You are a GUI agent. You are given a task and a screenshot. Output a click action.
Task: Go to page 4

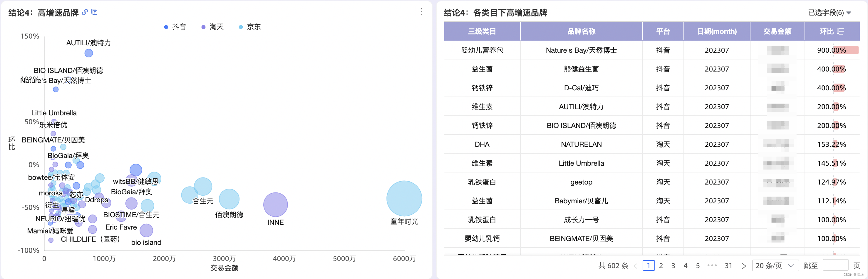coord(685,265)
